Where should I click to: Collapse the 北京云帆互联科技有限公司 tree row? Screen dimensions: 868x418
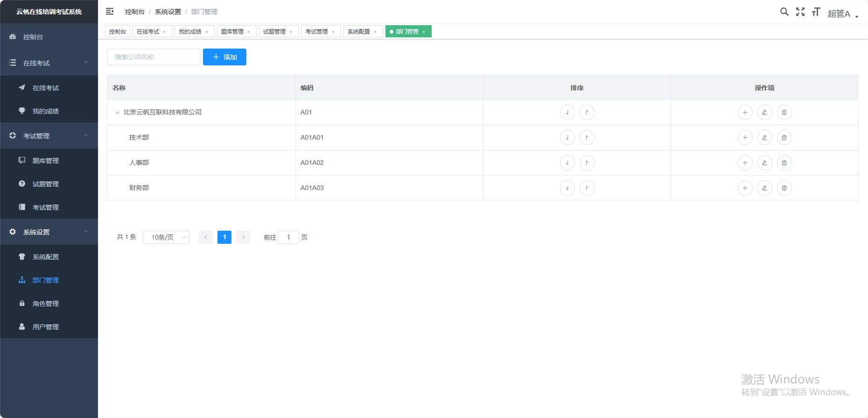[x=117, y=113]
